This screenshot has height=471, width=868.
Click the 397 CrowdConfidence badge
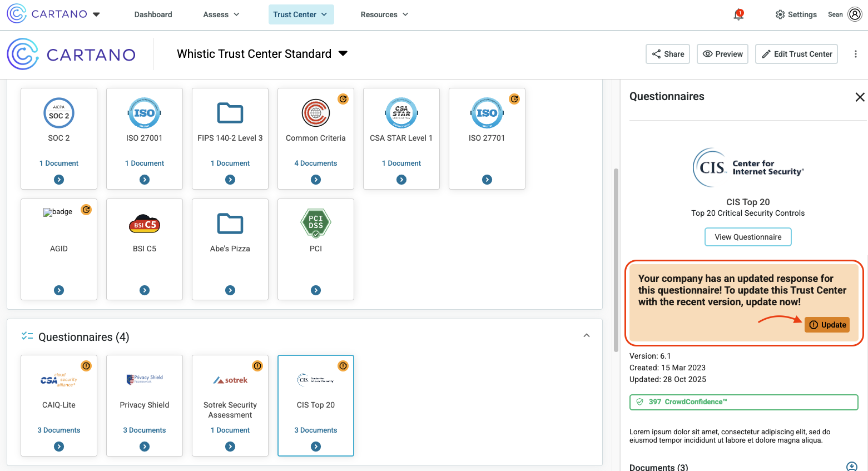tap(743, 402)
